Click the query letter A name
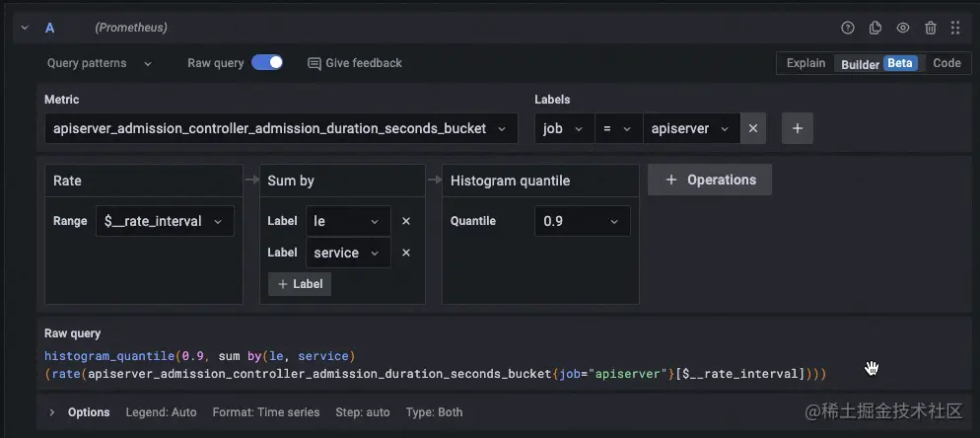The width and height of the screenshot is (980, 438). pyautogui.click(x=49, y=28)
